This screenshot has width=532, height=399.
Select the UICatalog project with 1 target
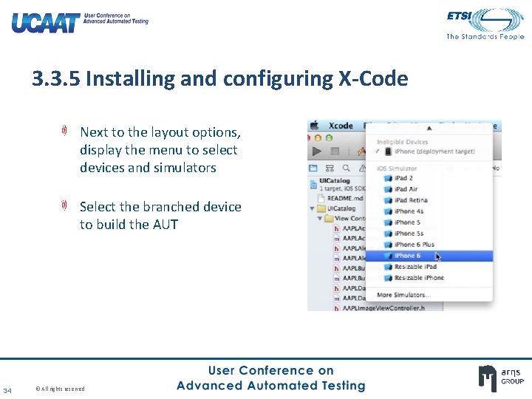tap(337, 184)
